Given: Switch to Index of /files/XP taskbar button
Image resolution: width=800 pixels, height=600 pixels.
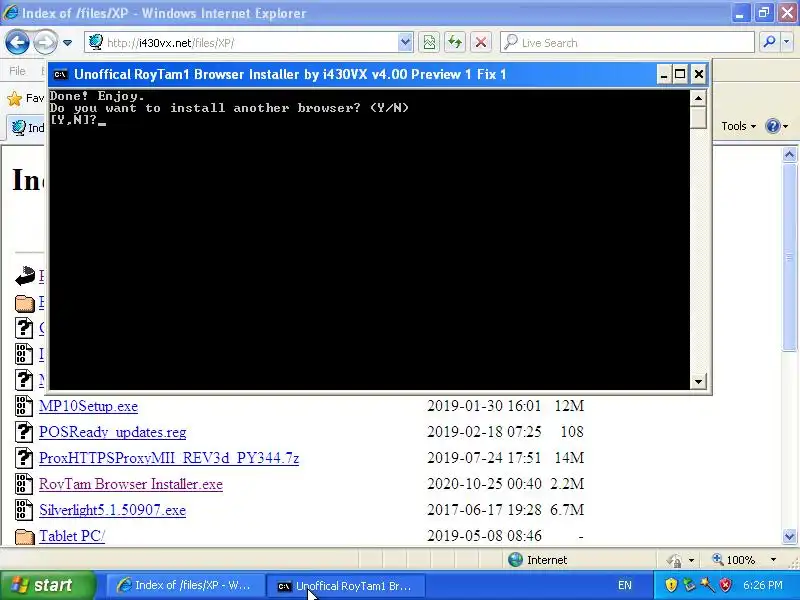Looking at the screenshot, I should [x=184, y=586].
